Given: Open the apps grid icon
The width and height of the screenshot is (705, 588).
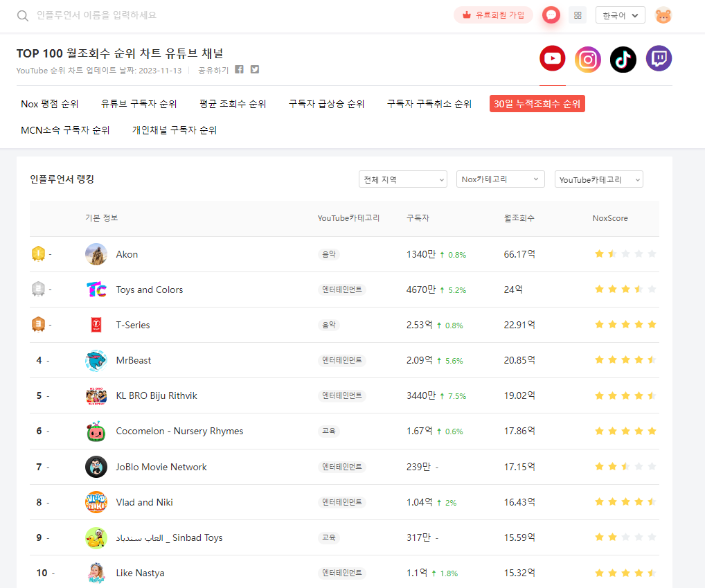Looking at the screenshot, I should click(x=578, y=15).
